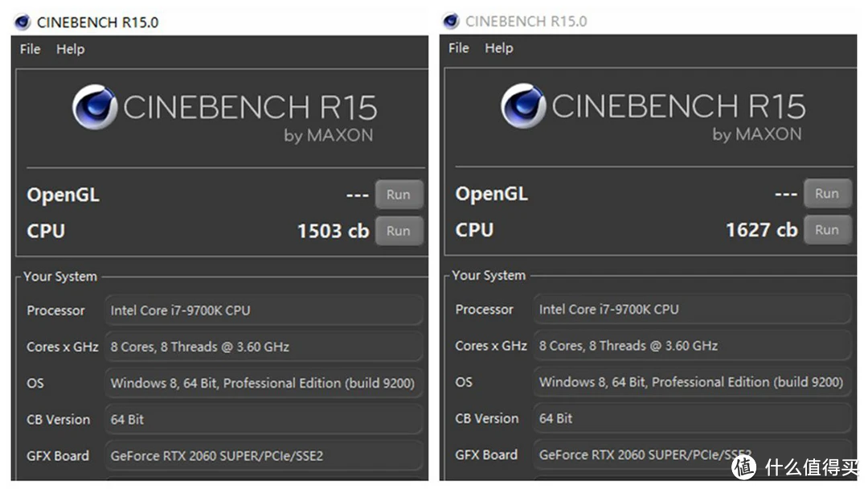
Task: Select the Processor field in the right window
Action: [x=692, y=309]
